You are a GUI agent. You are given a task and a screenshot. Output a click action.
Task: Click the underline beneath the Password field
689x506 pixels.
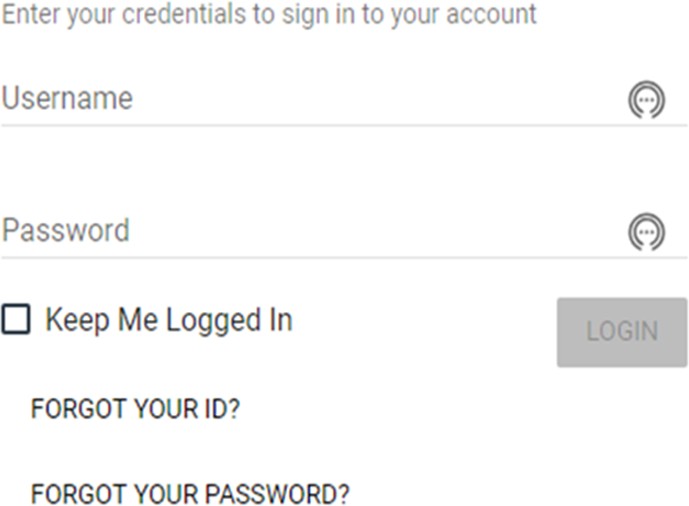click(x=344, y=258)
